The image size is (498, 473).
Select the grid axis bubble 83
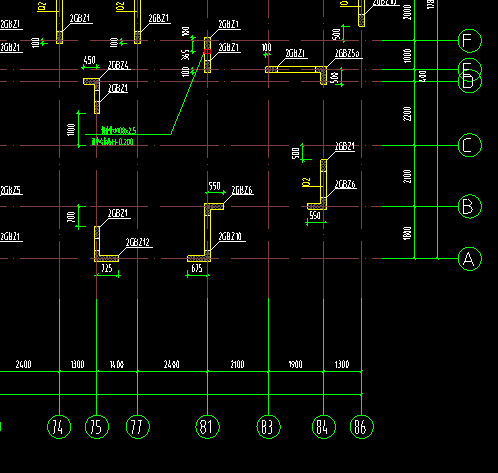pyautogui.click(x=268, y=427)
